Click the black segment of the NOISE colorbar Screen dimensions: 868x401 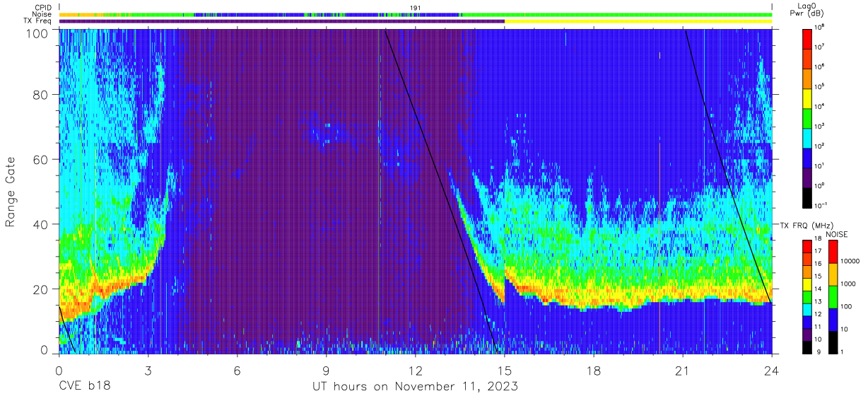(833, 342)
